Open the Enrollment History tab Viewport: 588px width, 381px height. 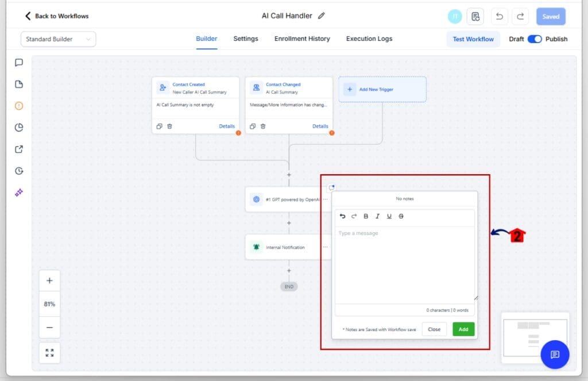302,39
